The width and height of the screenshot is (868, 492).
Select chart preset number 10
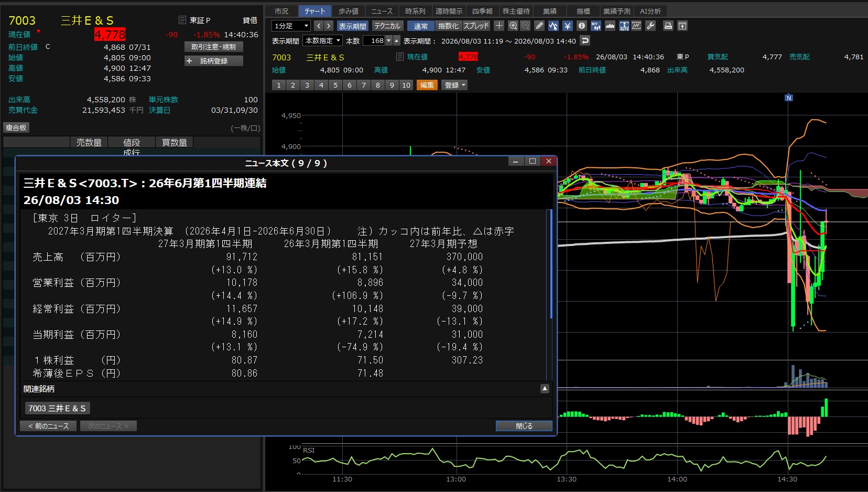[406, 85]
